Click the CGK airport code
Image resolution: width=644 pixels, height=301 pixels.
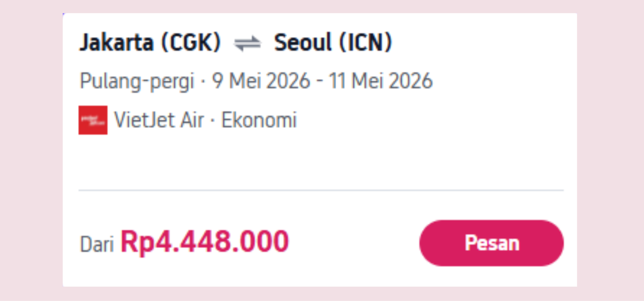pos(191,43)
